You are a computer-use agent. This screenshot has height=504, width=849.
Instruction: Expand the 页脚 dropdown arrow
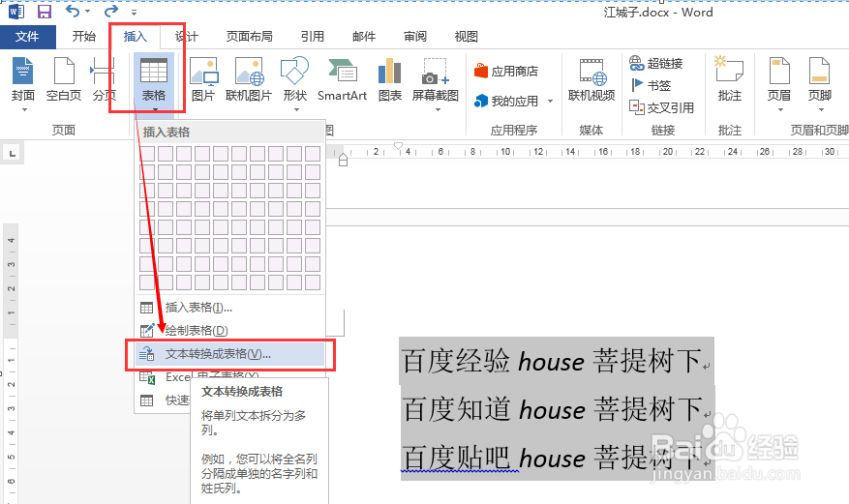pyautogui.click(x=821, y=109)
